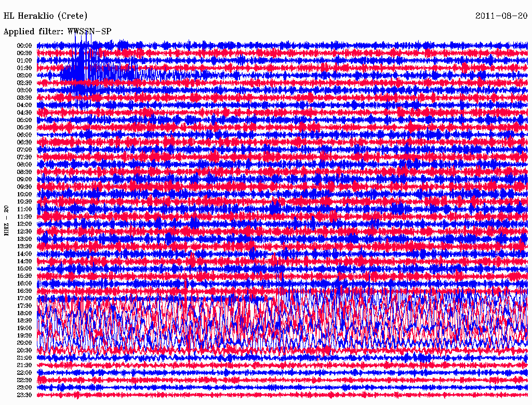
Task: Select the 15:30 time label
Action: pos(24,276)
